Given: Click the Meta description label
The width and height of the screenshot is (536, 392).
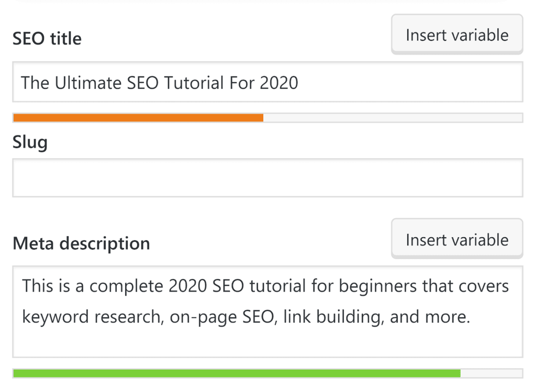Looking at the screenshot, I should pyautogui.click(x=81, y=243).
